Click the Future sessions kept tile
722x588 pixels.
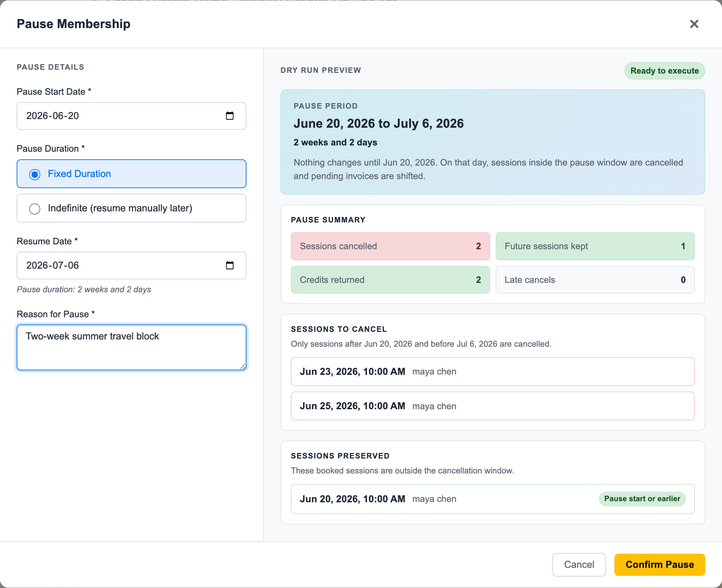(x=595, y=246)
